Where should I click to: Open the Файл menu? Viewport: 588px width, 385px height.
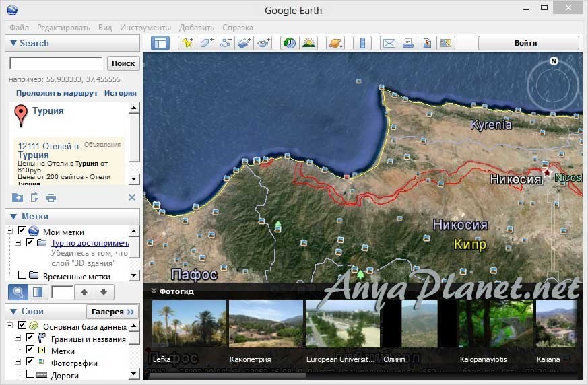(19, 28)
